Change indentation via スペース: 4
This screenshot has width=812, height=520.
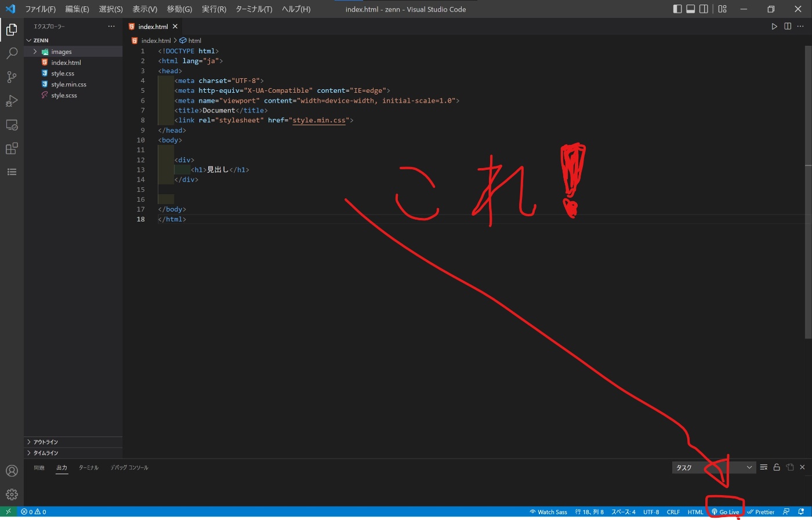tap(623, 512)
